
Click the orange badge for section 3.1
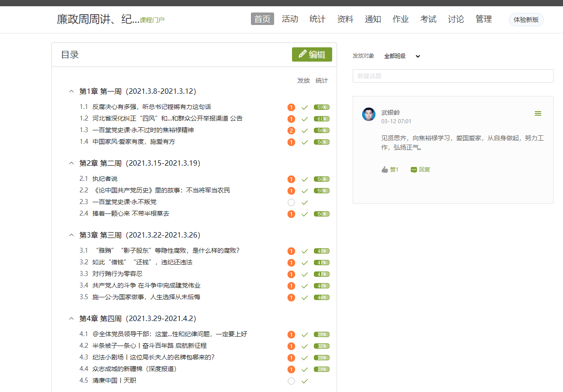pos(292,251)
